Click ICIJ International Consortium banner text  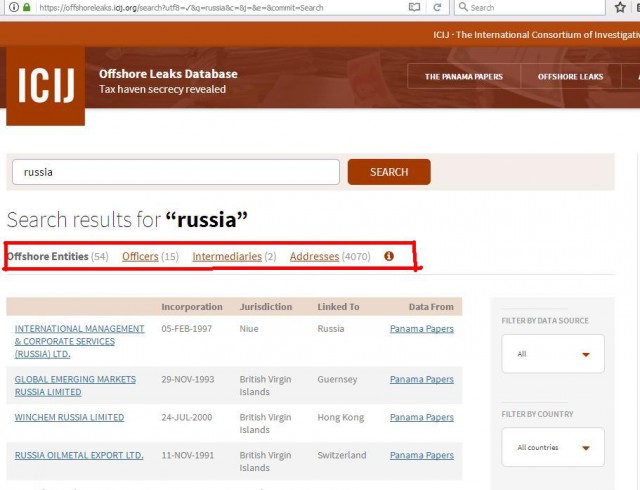pyautogui.click(x=536, y=35)
